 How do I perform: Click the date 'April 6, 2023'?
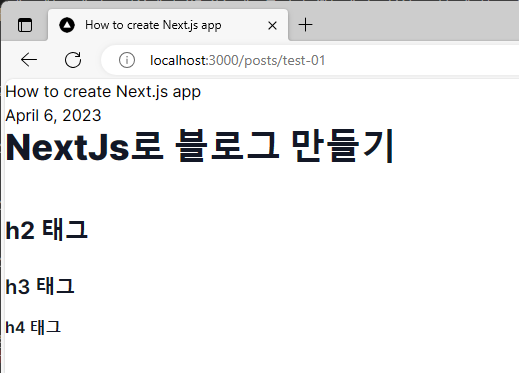pyautogui.click(x=53, y=116)
